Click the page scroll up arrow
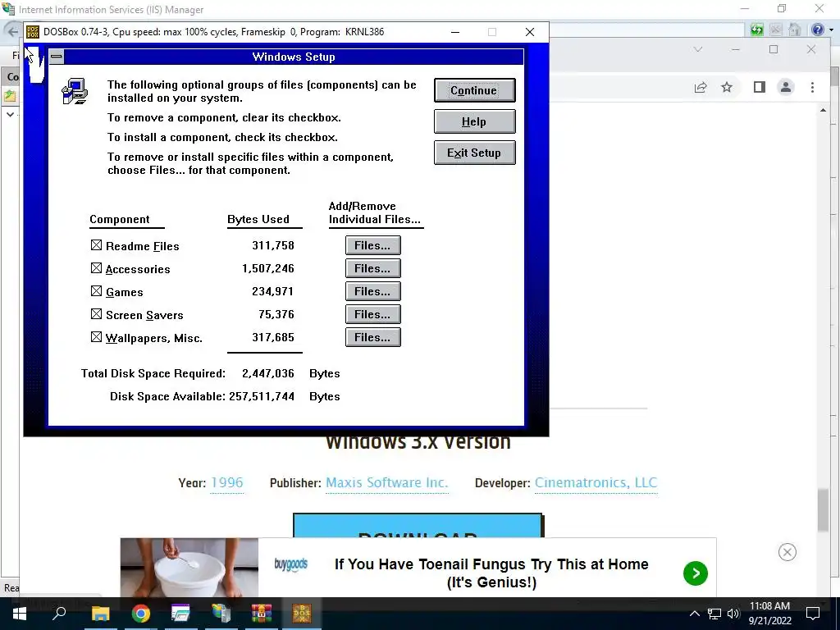840x630 pixels. point(823,111)
